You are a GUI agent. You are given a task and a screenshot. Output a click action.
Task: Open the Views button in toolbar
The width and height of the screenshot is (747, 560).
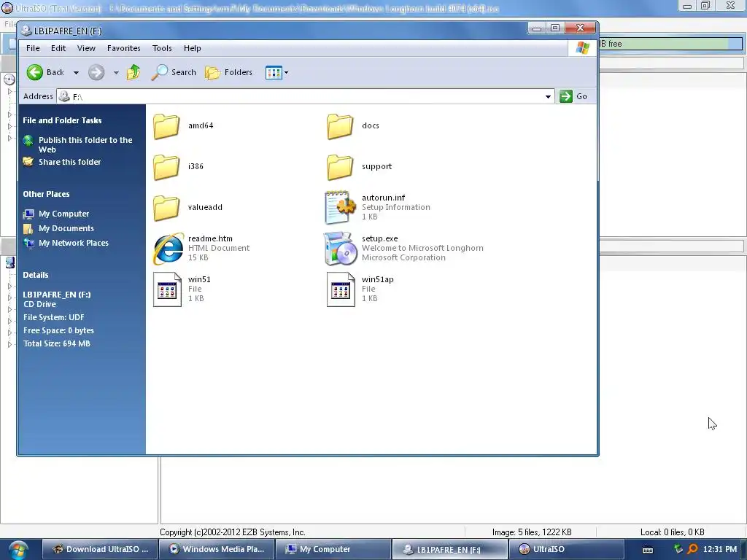[274, 73]
